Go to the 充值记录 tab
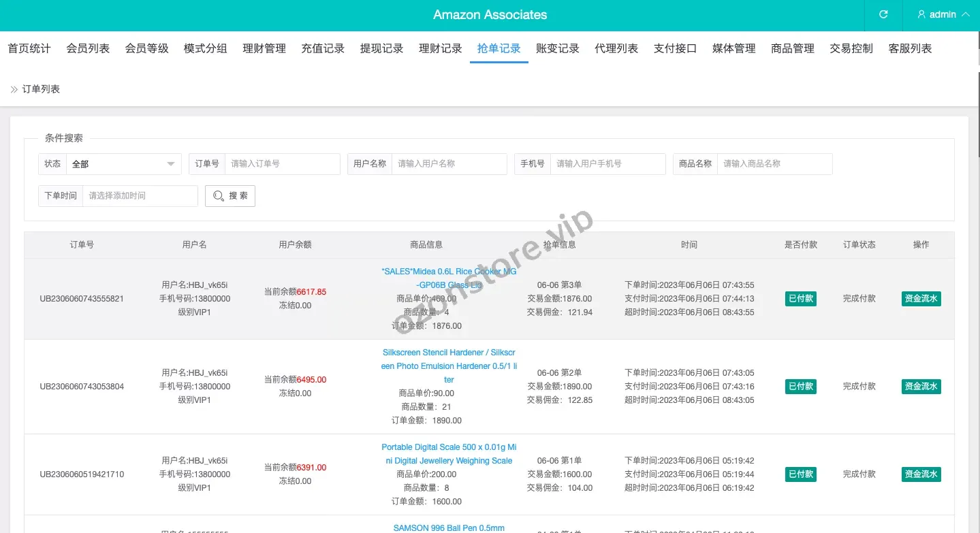 [x=323, y=48]
